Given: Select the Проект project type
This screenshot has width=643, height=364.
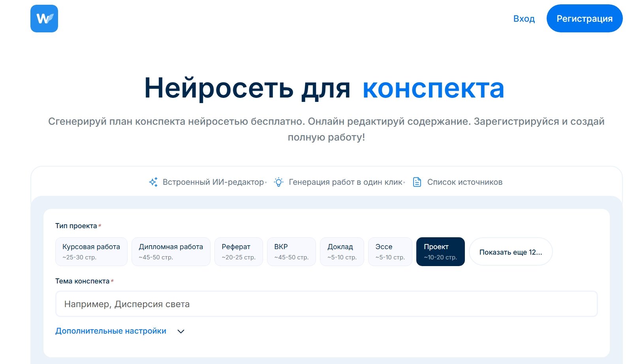Looking at the screenshot, I should [440, 251].
